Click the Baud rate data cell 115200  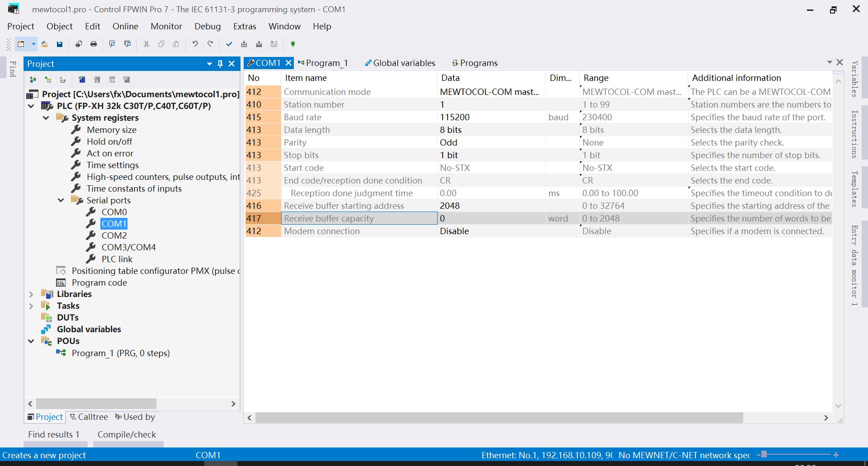(455, 117)
